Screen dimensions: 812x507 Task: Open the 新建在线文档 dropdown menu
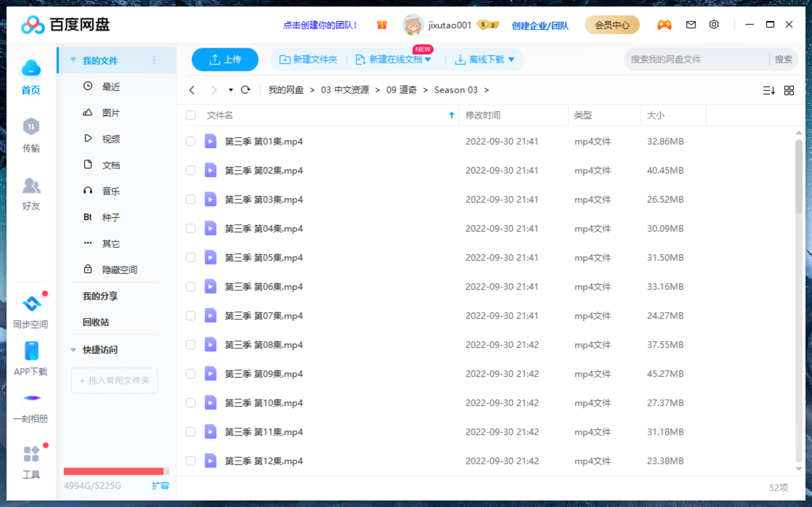(428, 60)
